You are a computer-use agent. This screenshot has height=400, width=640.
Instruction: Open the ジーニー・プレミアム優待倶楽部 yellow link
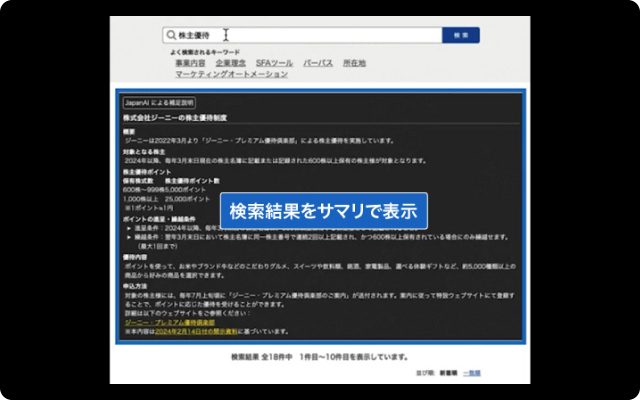170,322
